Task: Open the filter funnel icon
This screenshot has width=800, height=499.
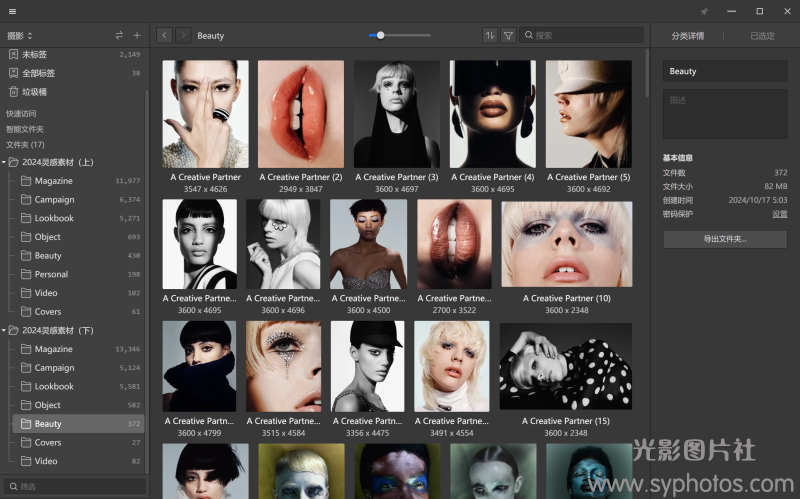Action: (508, 35)
